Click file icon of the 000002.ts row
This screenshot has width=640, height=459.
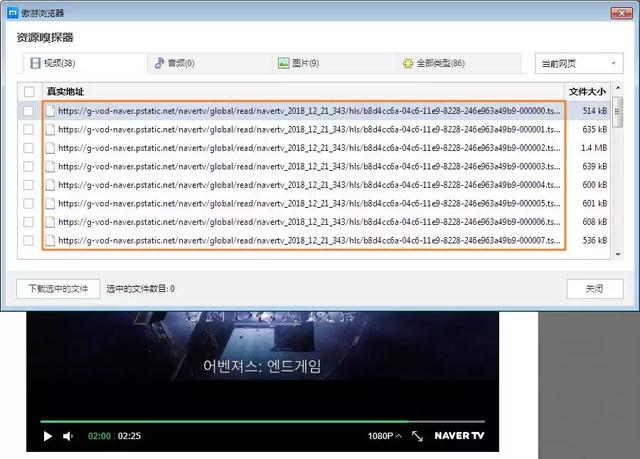(x=50, y=148)
